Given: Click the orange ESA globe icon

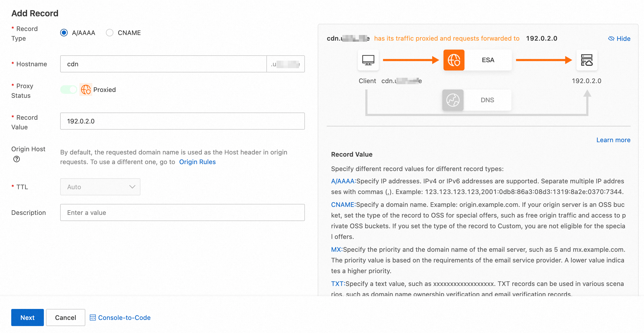Looking at the screenshot, I should (x=454, y=60).
